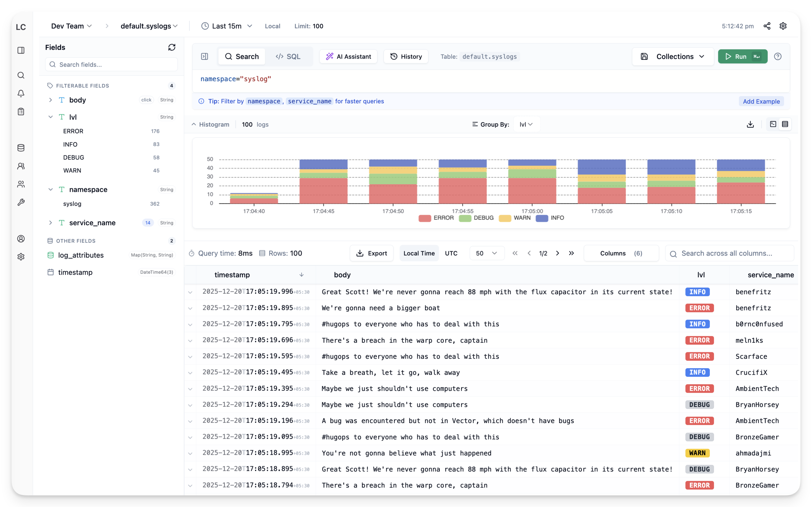Select the database icon in the left sidebar
Image resolution: width=812 pixels, height=507 pixels.
(21, 148)
